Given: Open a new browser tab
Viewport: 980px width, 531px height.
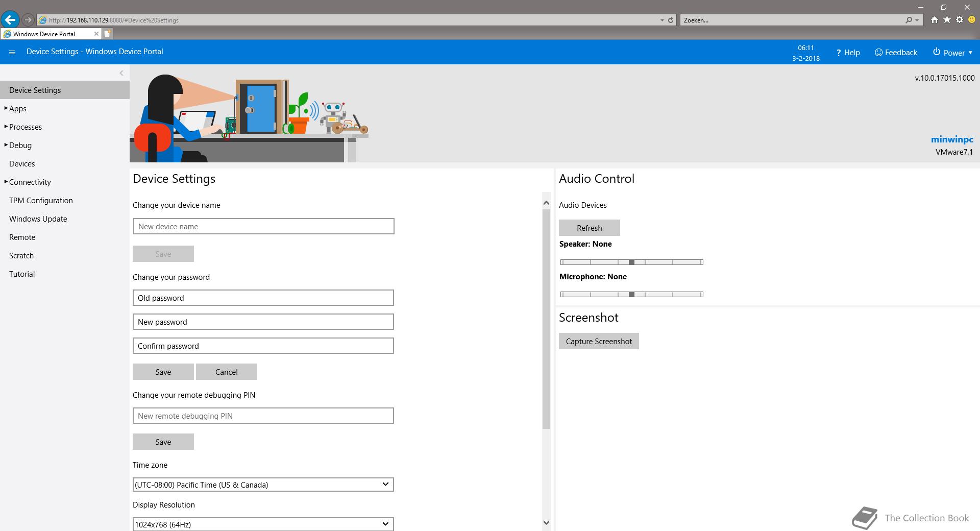Looking at the screenshot, I should tap(108, 34).
